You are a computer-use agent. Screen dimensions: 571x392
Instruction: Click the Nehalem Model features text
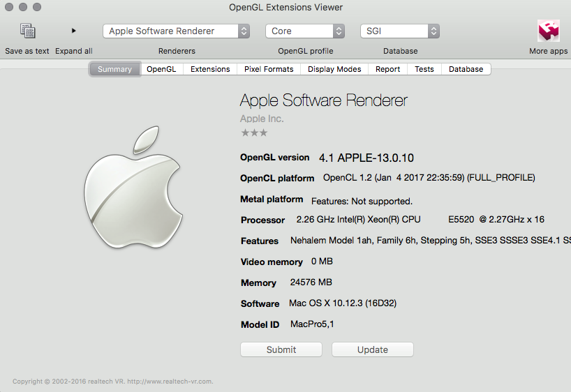[431, 240]
